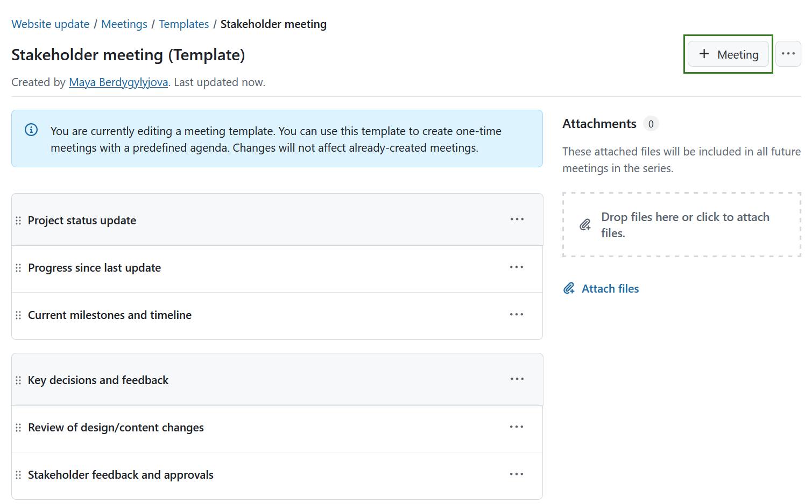Screen dimensions: 812x504
Task: Click the Attach files link
Action: 610,288
